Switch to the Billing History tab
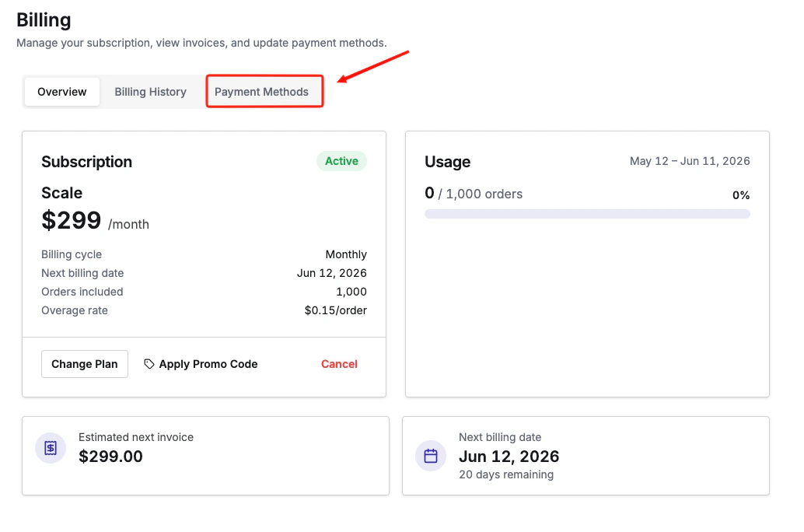Screen dimensions: 804x532 tap(150, 92)
